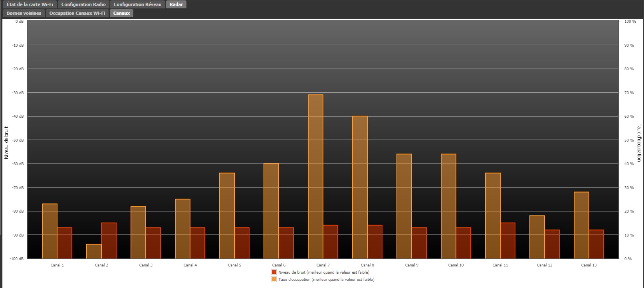Screen dimensions: 644x288
Task: Click the '-70 dB' left axis tick label
Action: (x=18, y=187)
